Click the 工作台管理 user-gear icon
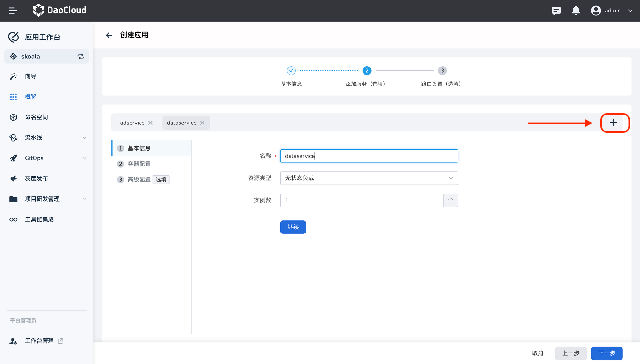 13,341
